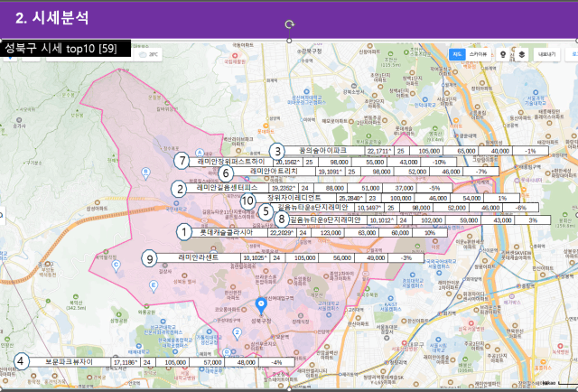This screenshot has width=578, height=392.
Task: Click the 성북구청 map label
Action: [261, 322]
